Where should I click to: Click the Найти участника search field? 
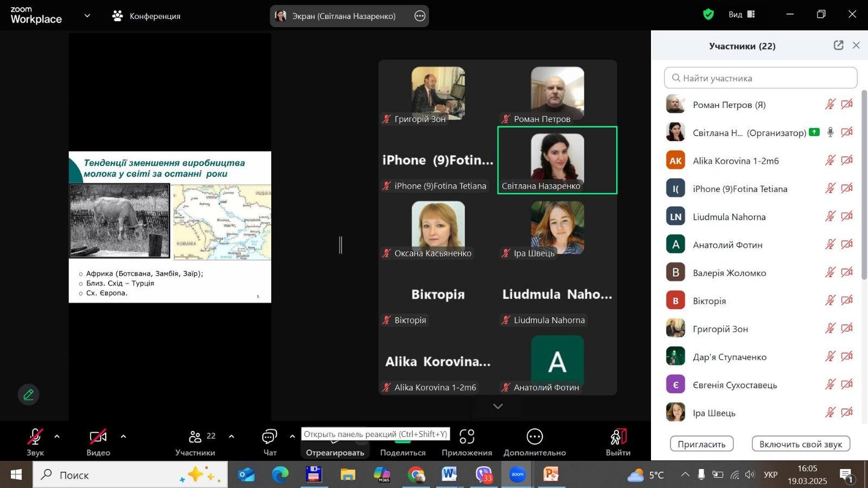pyautogui.click(x=761, y=78)
